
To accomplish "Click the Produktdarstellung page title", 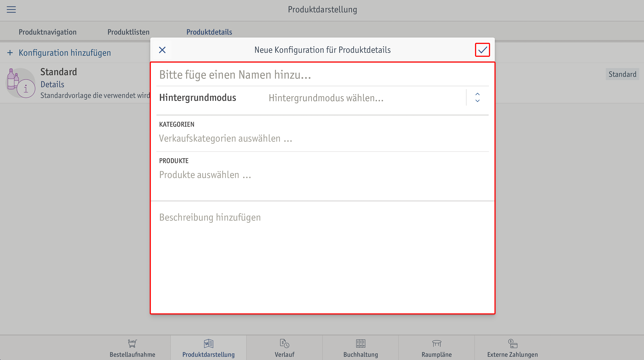I will [x=322, y=10].
